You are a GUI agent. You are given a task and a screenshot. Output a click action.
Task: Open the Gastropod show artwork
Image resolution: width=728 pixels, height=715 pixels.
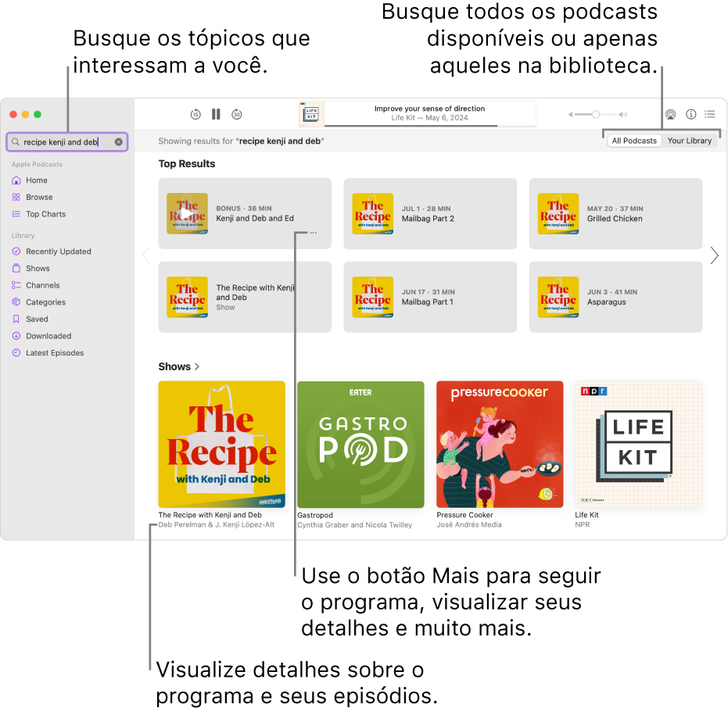click(360, 445)
